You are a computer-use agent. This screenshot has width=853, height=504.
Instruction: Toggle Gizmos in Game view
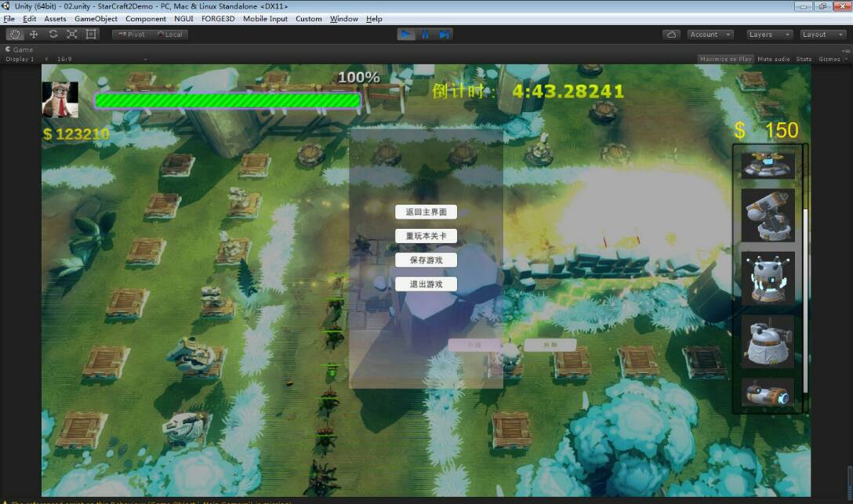pyautogui.click(x=829, y=59)
